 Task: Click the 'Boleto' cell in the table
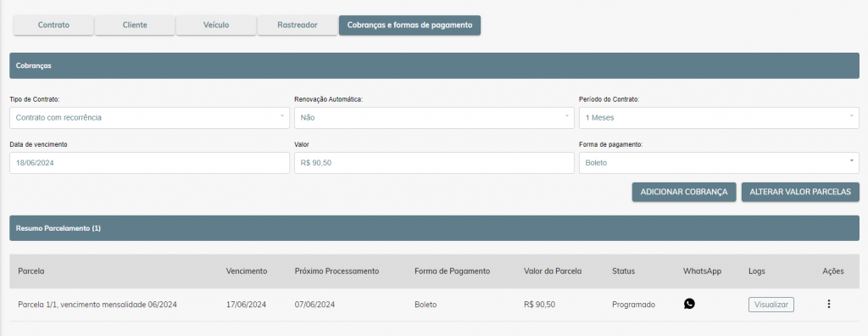pos(426,305)
